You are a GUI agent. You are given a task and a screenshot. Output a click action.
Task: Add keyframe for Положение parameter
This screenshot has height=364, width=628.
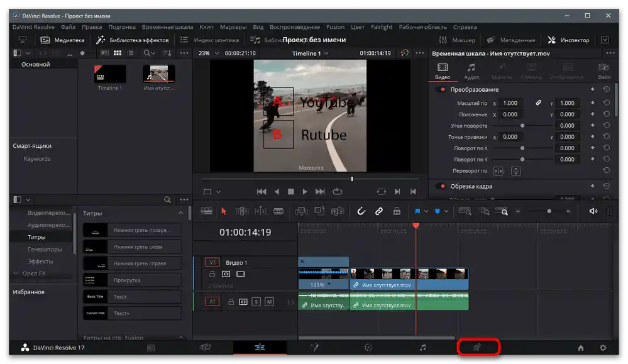click(592, 114)
